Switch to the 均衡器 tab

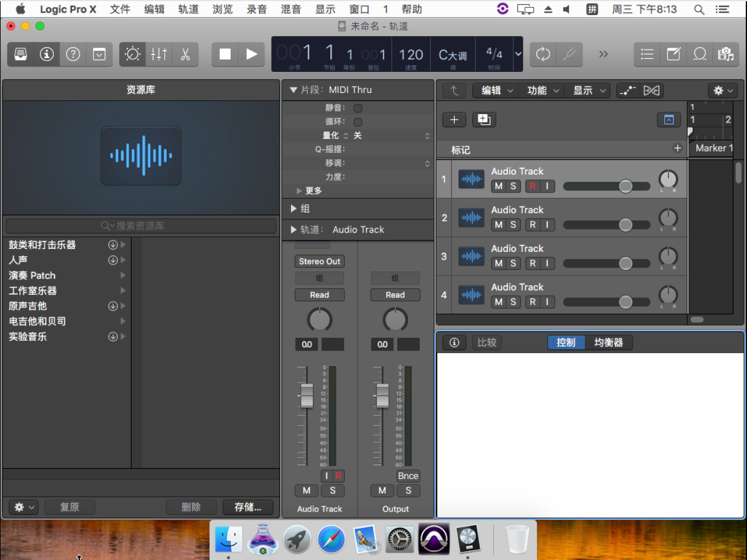[x=608, y=343]
